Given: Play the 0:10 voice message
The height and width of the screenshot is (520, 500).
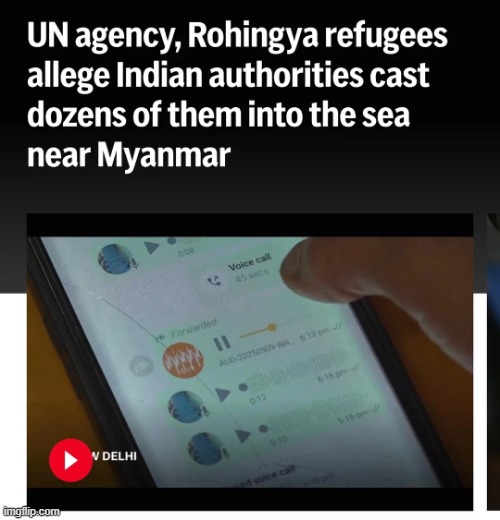Looking at the screenshot, I should click(243, 436).
